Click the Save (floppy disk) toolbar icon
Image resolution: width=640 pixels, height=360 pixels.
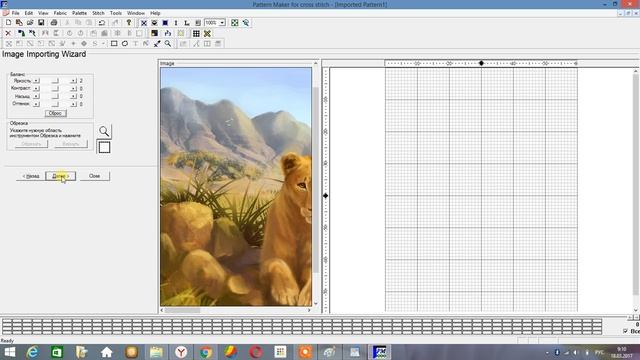coord(41,23)
